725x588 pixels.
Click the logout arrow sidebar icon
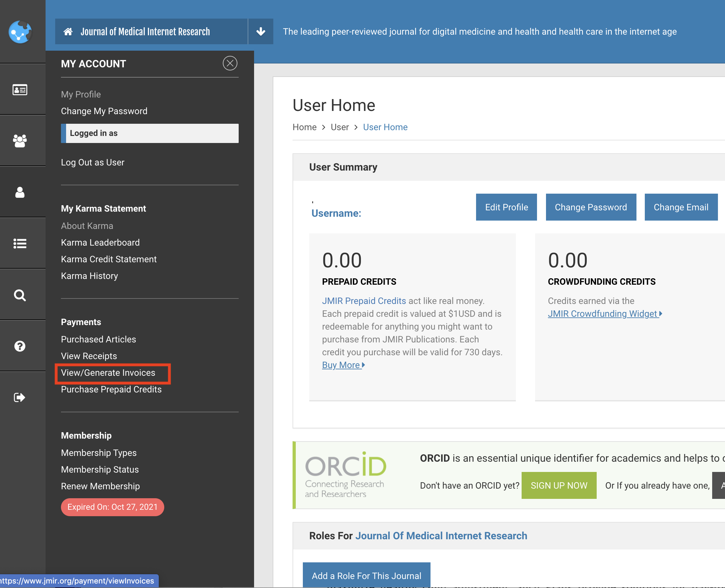19,397
